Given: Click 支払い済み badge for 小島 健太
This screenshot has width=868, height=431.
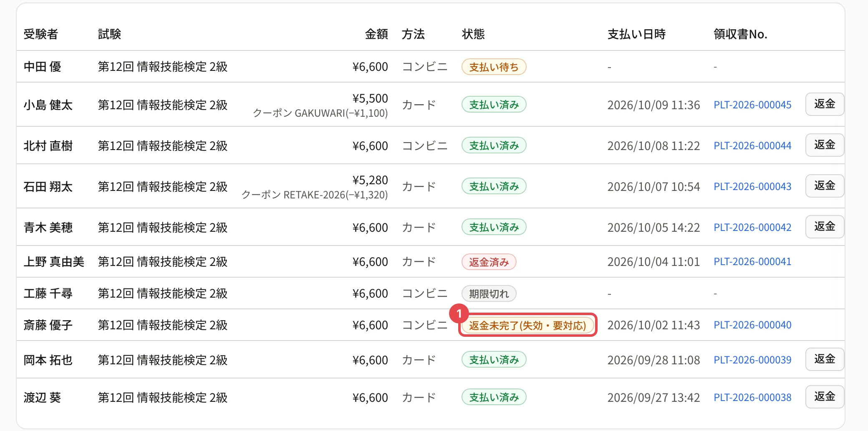Looking at the screenshot, I should pos(494,104).
